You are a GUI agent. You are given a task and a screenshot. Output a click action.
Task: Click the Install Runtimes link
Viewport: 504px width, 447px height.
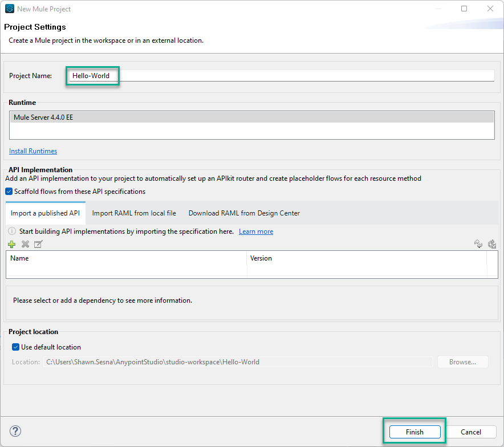coord(33,151)
